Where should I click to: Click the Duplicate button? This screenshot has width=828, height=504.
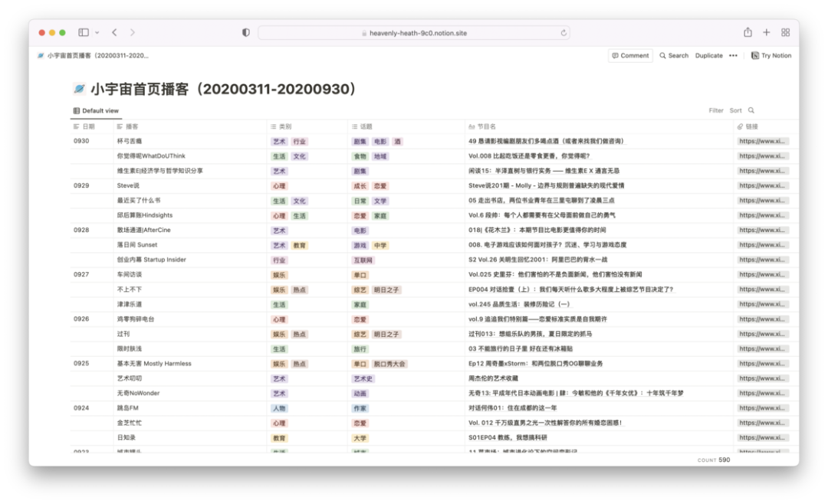[x=708, y=55]
